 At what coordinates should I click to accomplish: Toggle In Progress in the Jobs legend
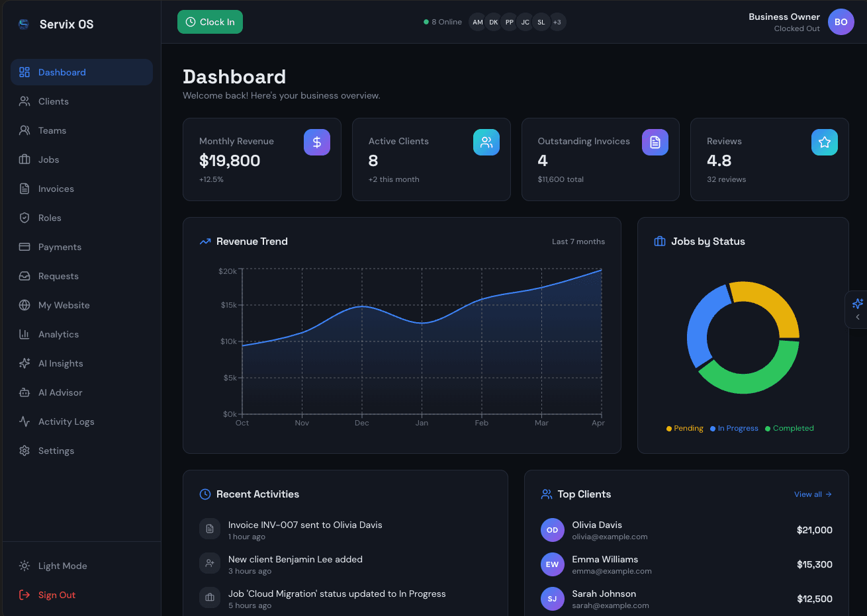[x=734, y=428]
